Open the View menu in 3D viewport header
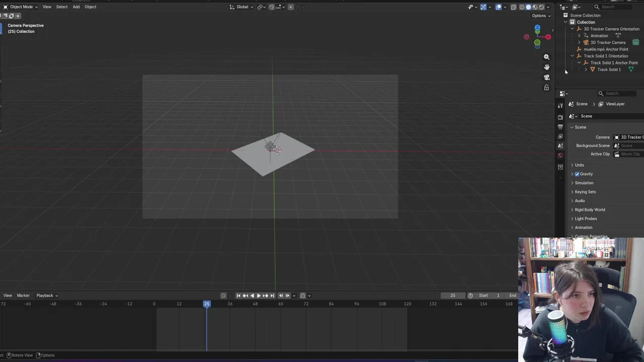The image size is (644, 362). (x=47, y=7)
